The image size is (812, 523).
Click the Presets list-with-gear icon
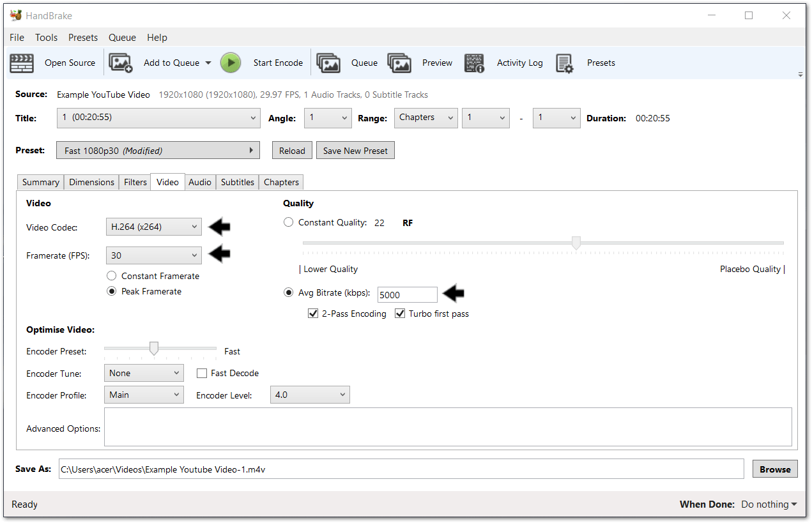[565, 63]
